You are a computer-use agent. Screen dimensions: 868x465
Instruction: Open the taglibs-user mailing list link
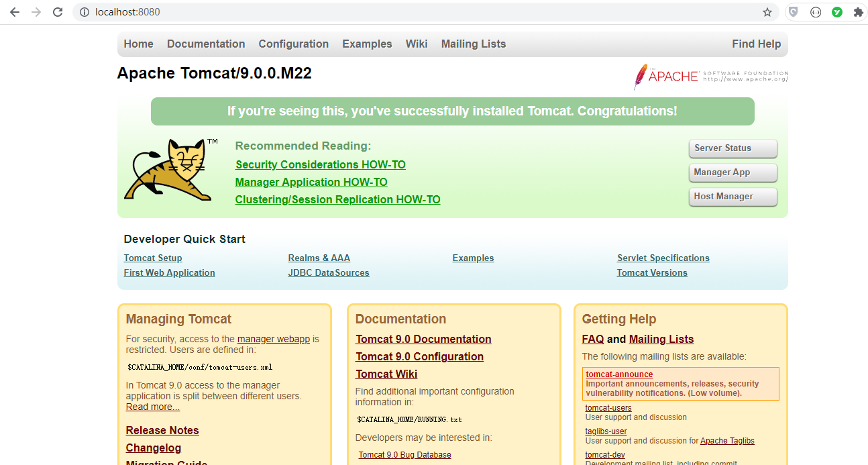(606, 431)
